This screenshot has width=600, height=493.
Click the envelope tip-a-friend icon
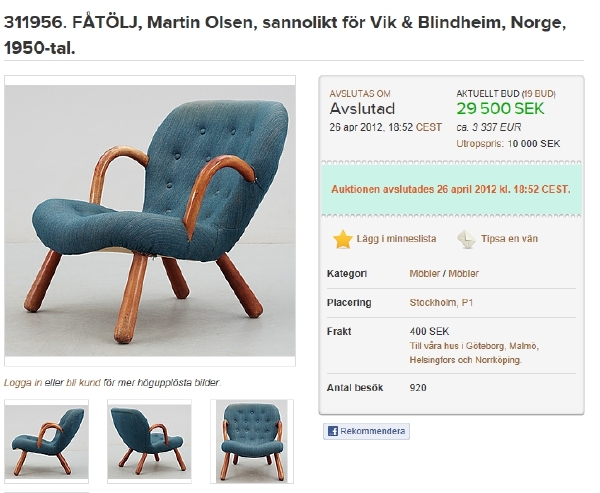pos(467,239)
